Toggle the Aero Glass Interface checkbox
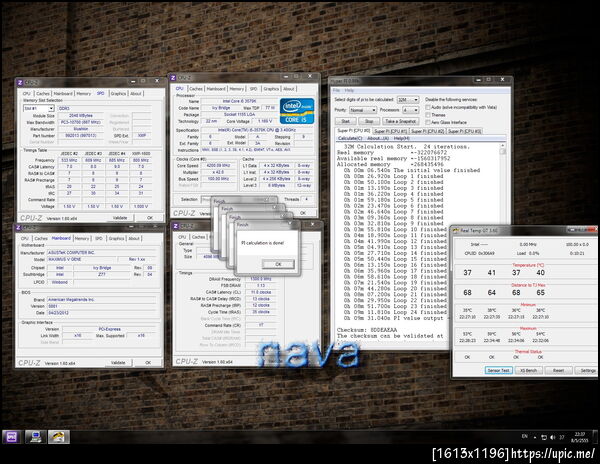 428,122
